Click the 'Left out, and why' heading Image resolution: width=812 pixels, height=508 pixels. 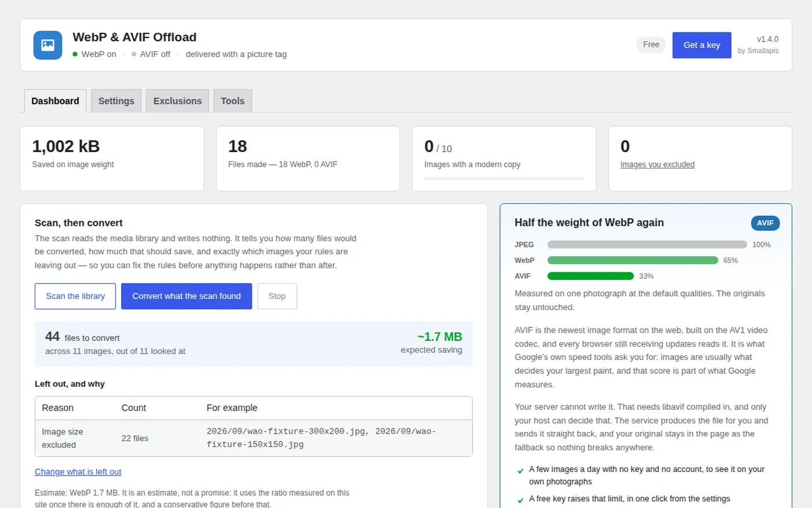tap(70, 384)
